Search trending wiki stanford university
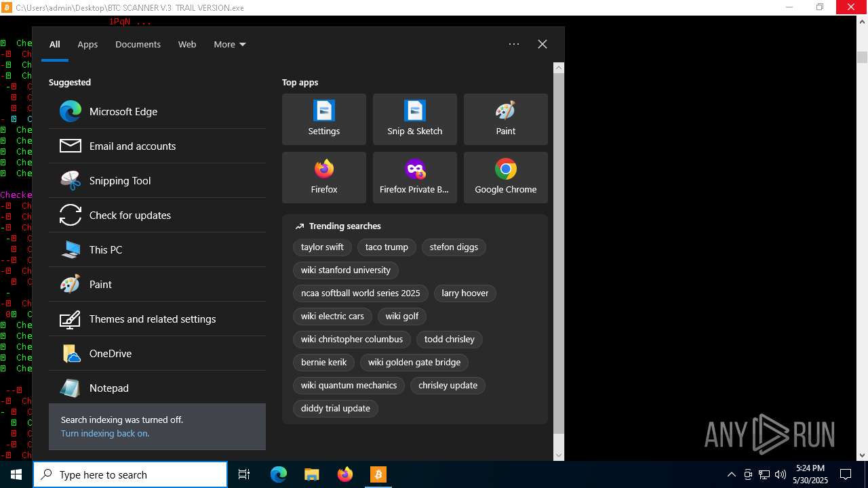This screenshot has height=488, width=868. (346, 270)
